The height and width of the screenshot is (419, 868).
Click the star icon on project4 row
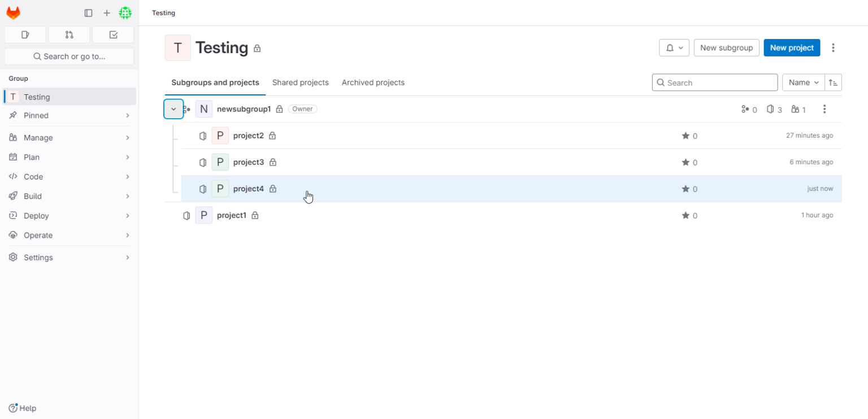[685, 189]
